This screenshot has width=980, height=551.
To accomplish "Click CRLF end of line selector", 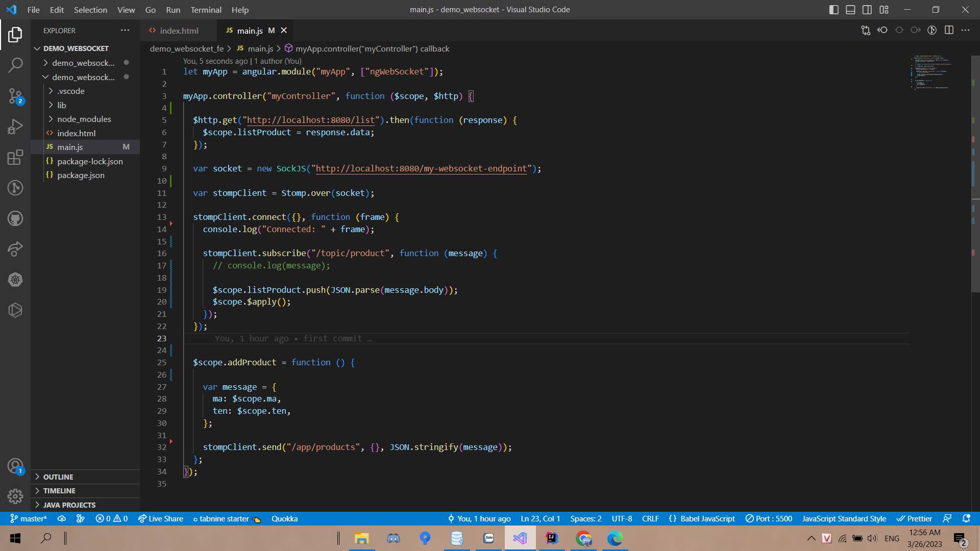I will point(650,518).
